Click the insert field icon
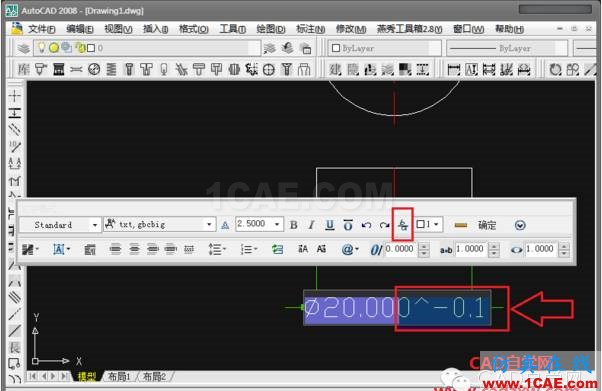Image resolution: width=602 pixels, height=391 pixels. click(x=277, y=250)
